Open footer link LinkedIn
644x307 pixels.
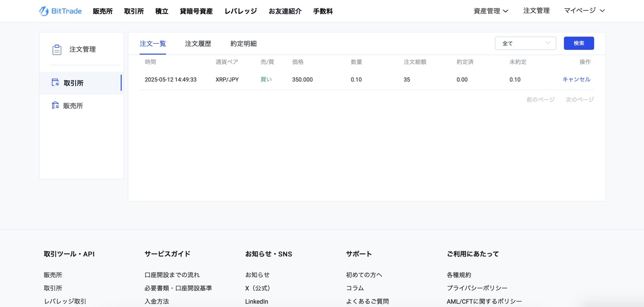257,301
